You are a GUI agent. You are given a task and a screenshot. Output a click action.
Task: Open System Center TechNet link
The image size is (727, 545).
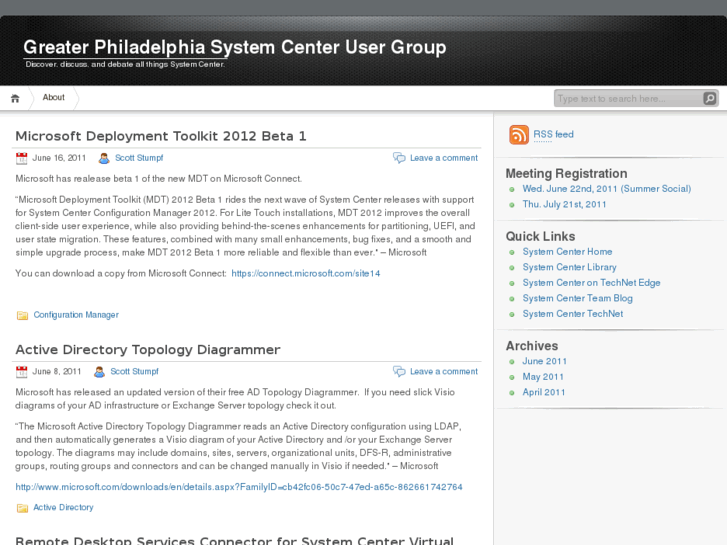pos(573,314)
